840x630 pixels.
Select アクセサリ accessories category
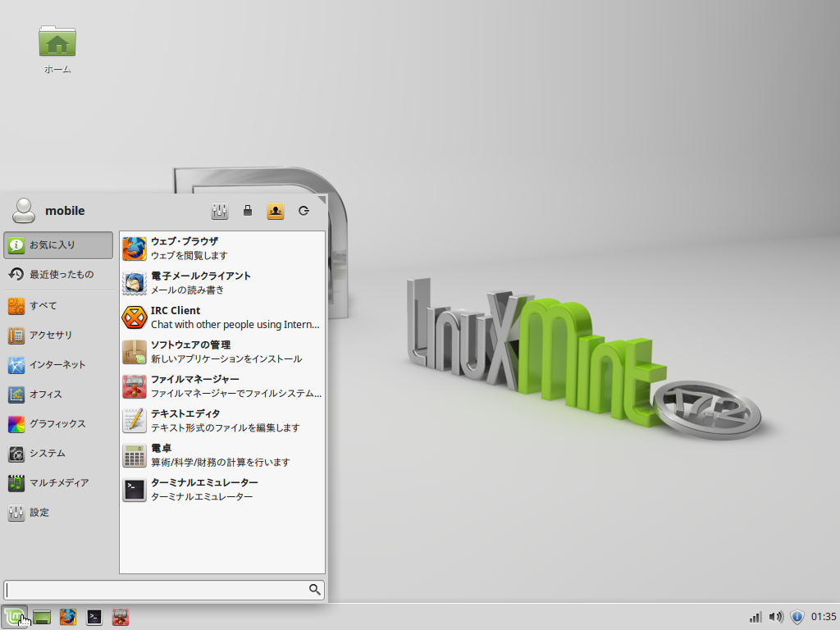pos(58,336)
